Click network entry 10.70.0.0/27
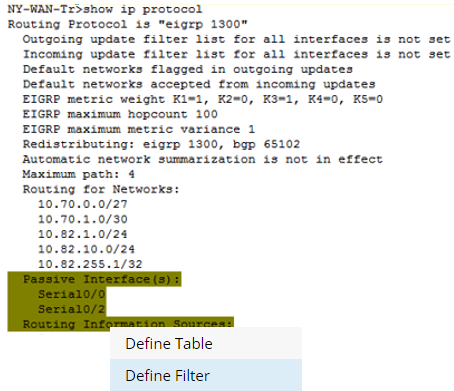 pos(83,204)
